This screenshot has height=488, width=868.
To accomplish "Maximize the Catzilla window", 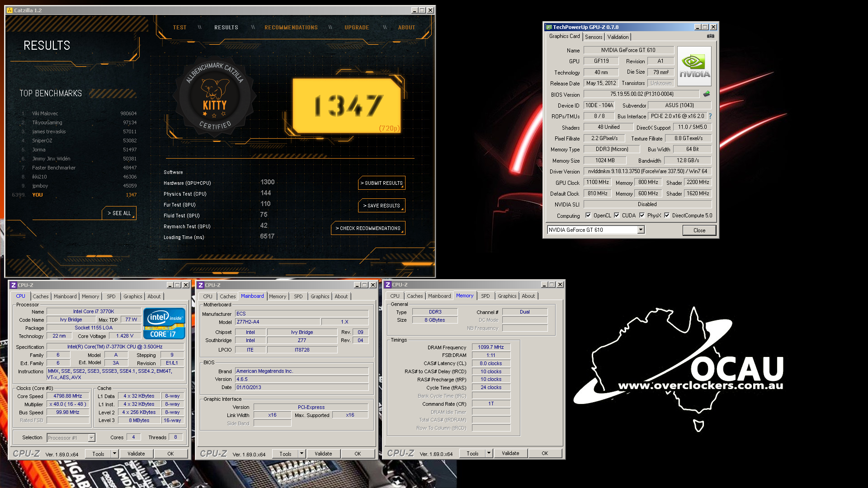I will click(422, 10).
